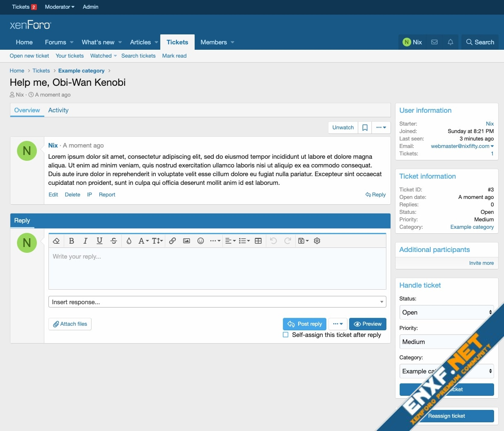Open the Forums navigation tab
The image size is (504, 431).
coord(55,42)
